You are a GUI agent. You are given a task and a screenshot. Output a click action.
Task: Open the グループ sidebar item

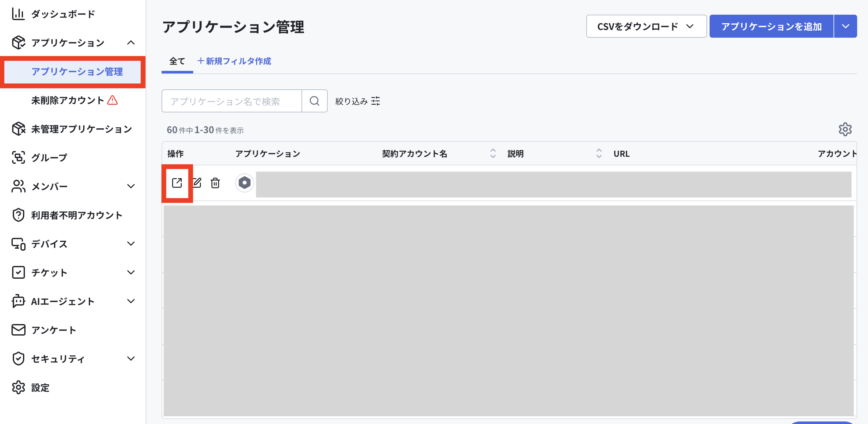point(49,158)
